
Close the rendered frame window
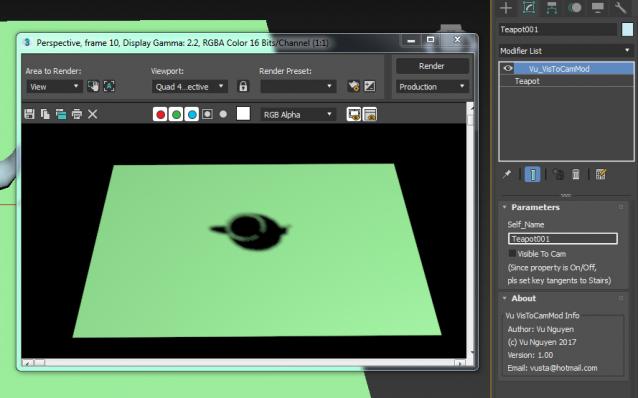tap(457, 39)
